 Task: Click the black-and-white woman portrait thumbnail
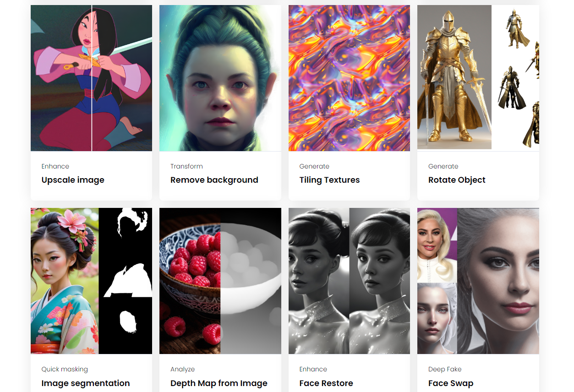click(x=349, y=281)
